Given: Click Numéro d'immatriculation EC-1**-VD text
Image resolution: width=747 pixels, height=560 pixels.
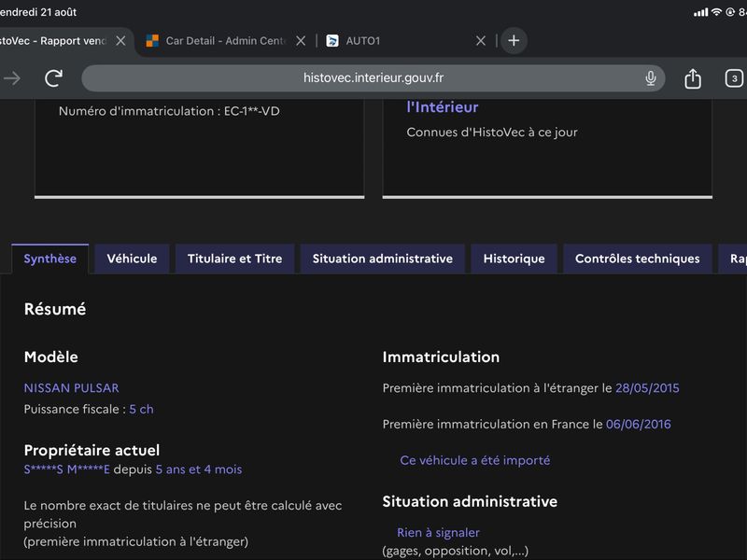Looking at the screenshot, I should [x=169, y=111].
